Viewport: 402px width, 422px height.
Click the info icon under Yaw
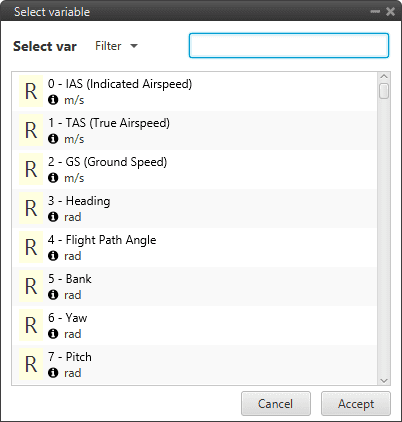point(53,334)
